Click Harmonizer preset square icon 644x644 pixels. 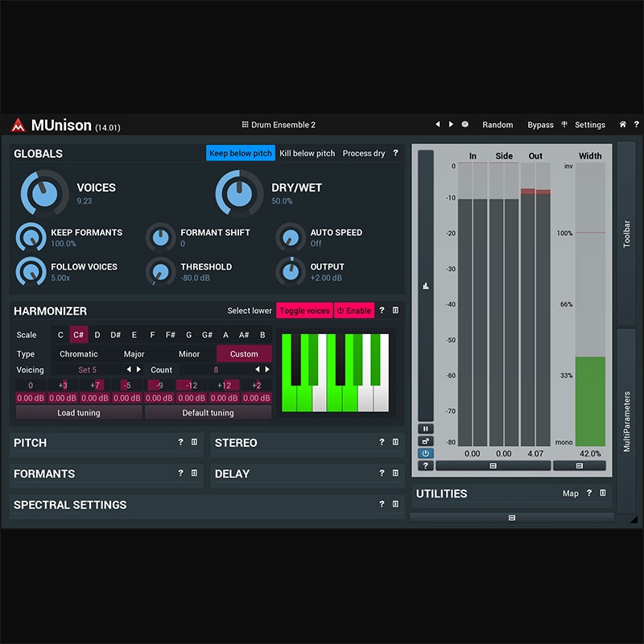click(x=395, y=310)
